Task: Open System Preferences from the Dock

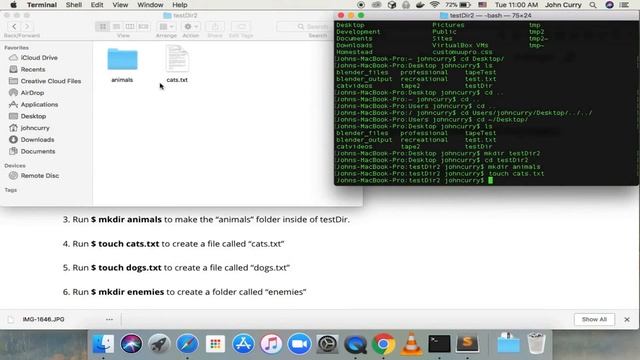Action: point(327,344)
